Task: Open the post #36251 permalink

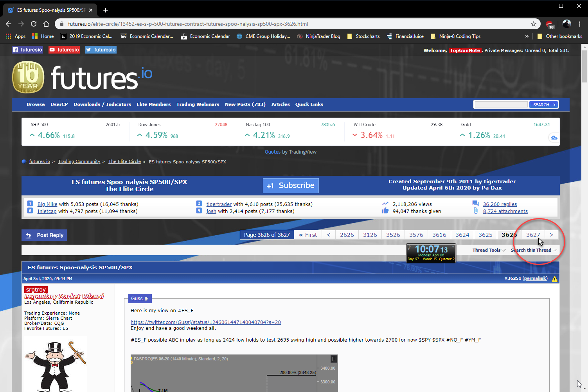Action: [x=535, y=279]
